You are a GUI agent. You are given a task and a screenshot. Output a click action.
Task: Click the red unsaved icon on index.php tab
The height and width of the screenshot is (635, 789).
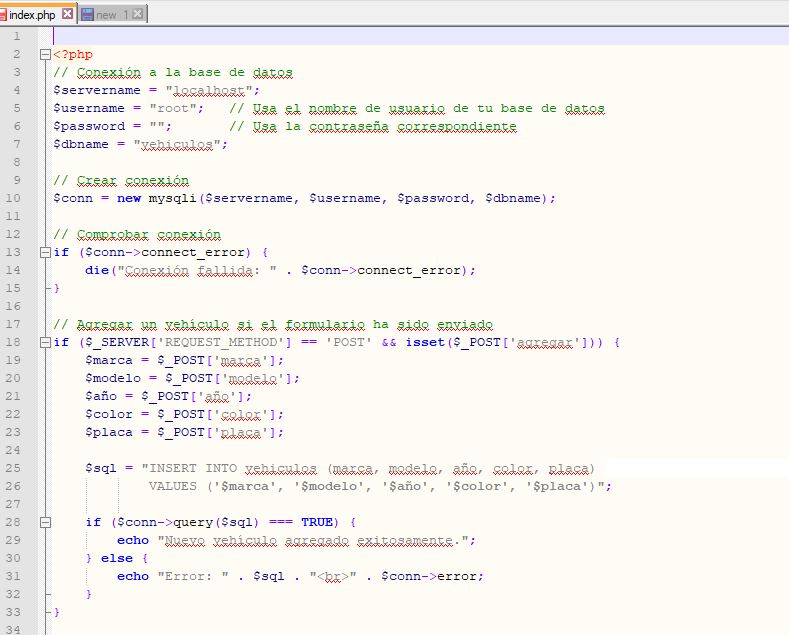click(x=4, y=14)
